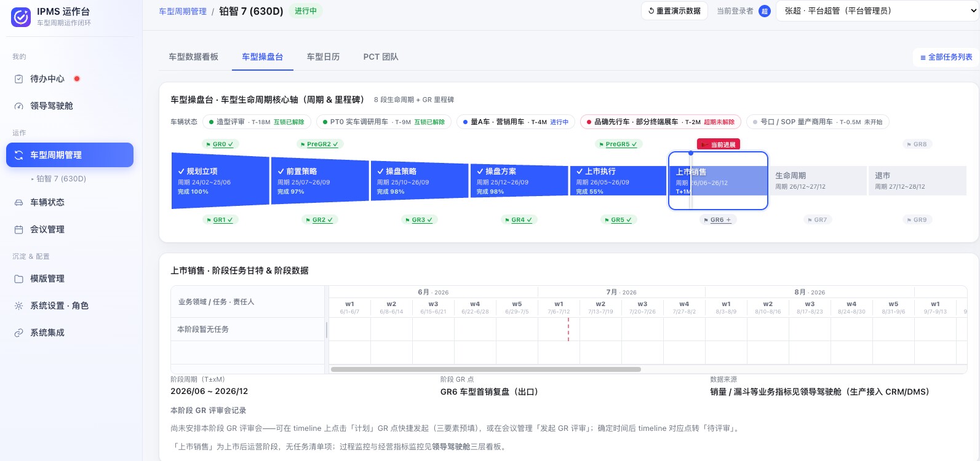
Task: Expand the 铂智 7 (630D) sidebar tree item
Action: click(58, 179)
